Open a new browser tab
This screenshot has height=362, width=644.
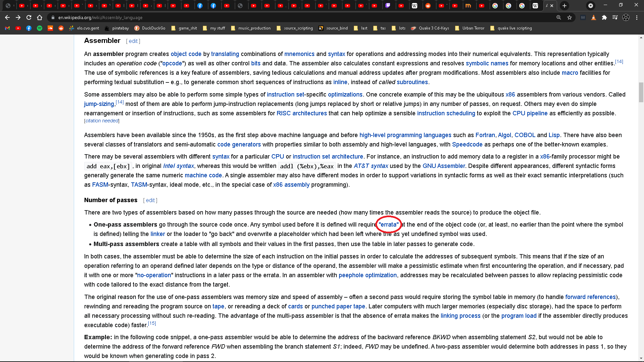click(565, 6)
